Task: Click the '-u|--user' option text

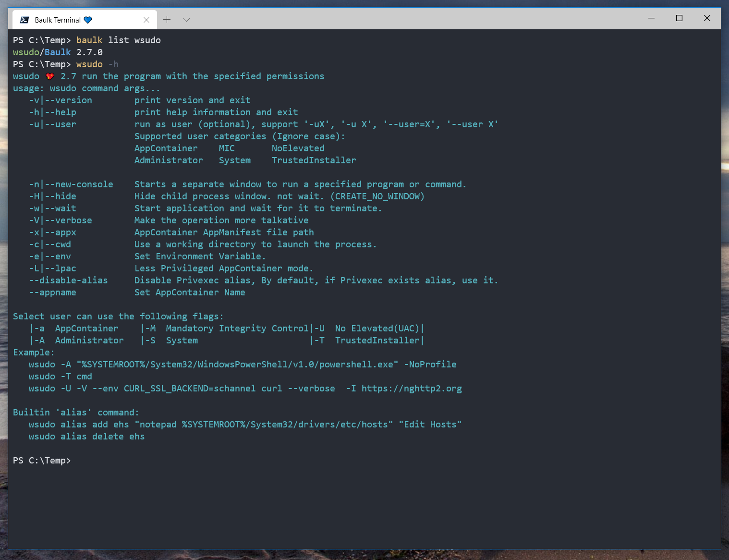Action: [x=52, y=124]
